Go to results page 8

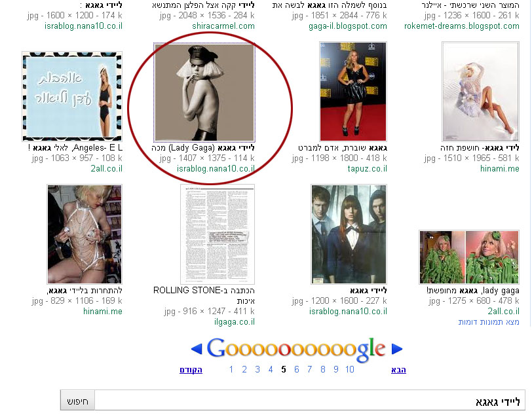(322, 369)
